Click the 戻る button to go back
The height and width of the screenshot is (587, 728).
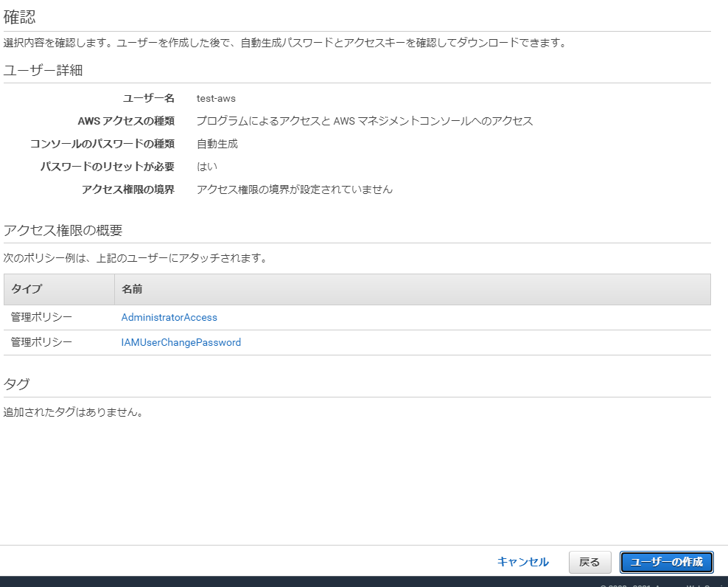coord(589,562)
